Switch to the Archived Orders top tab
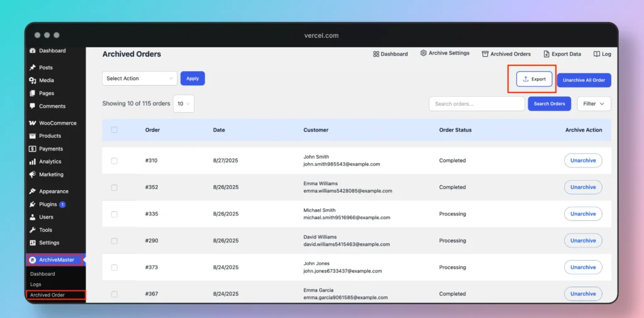 click(506, 54)
